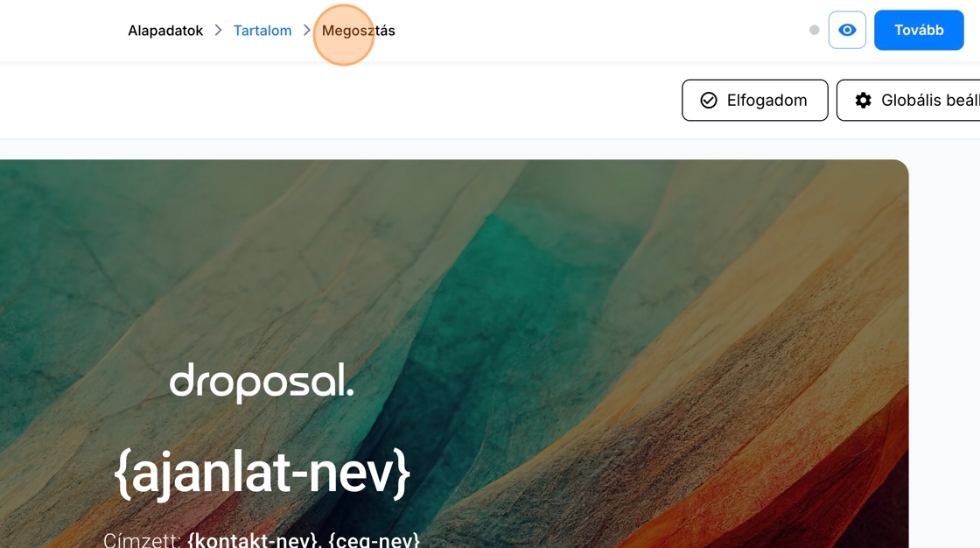Click the grey status dot beside the eye button
The height and width of the screenshot is (548, 980).
[814, 30]
